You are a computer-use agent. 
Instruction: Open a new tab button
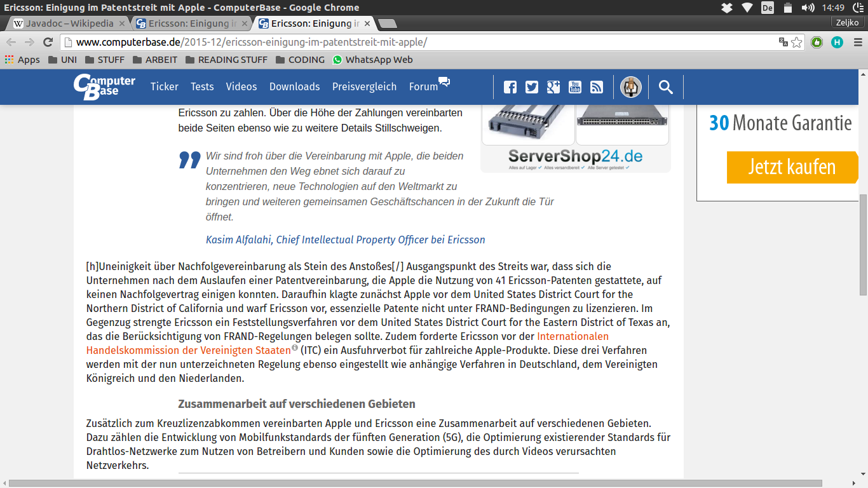(387, 24)
